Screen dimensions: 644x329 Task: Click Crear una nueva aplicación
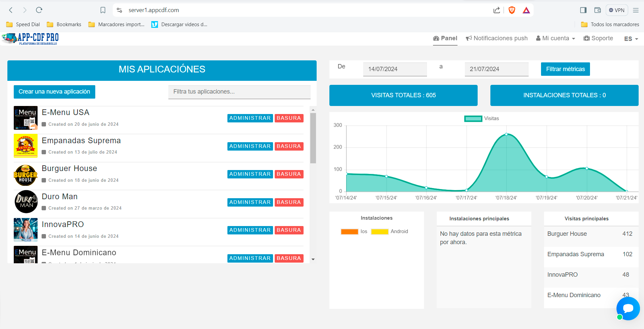(54, 92)
